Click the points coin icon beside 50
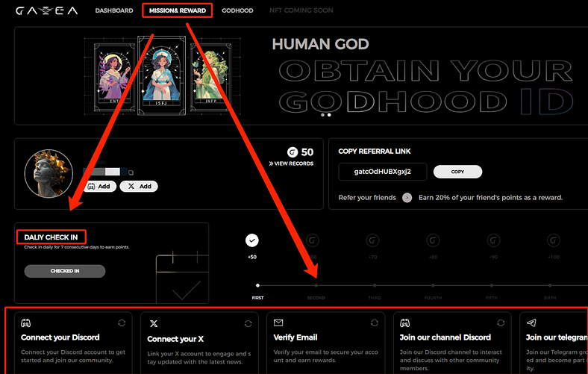 point(293,152)
